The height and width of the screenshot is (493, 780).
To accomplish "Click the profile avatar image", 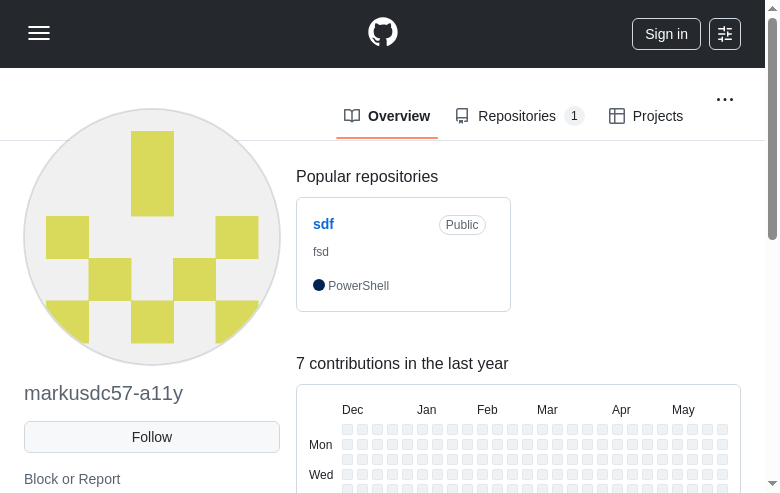I will (x=152, y=237).
